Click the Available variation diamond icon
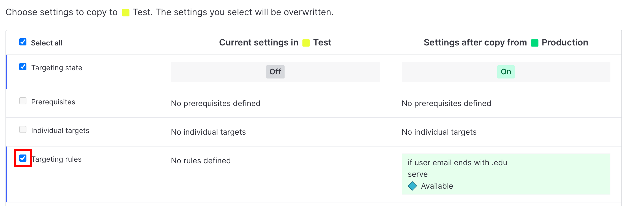 [413, 186]
